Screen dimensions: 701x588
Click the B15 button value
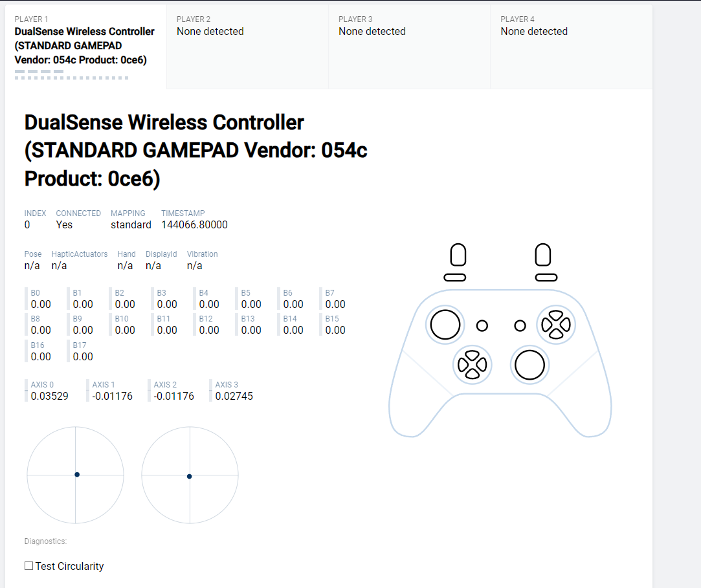click(335, 330)
